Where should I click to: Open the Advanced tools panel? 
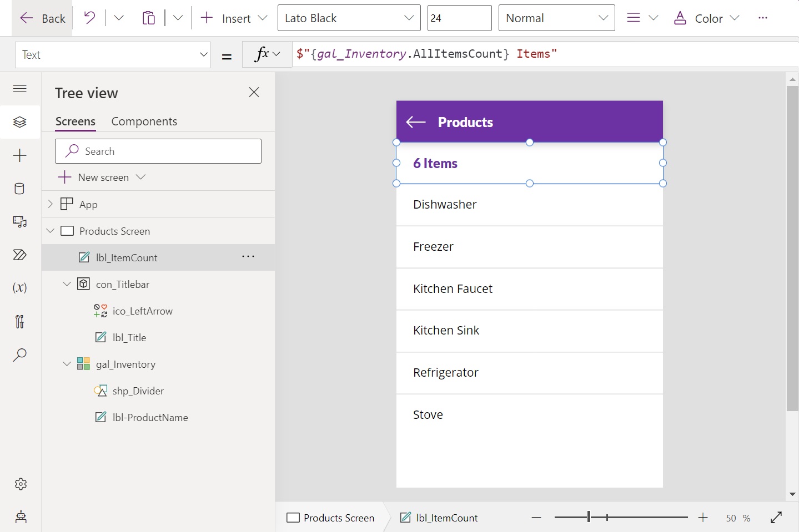coord(20,322)
